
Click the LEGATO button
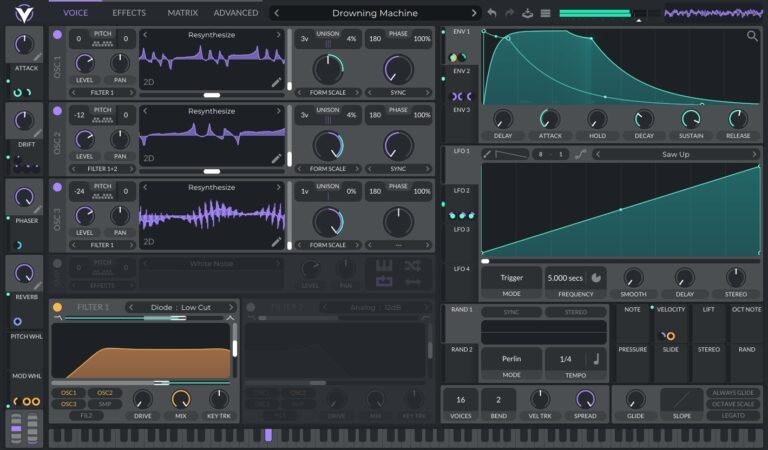coord(733,415)
